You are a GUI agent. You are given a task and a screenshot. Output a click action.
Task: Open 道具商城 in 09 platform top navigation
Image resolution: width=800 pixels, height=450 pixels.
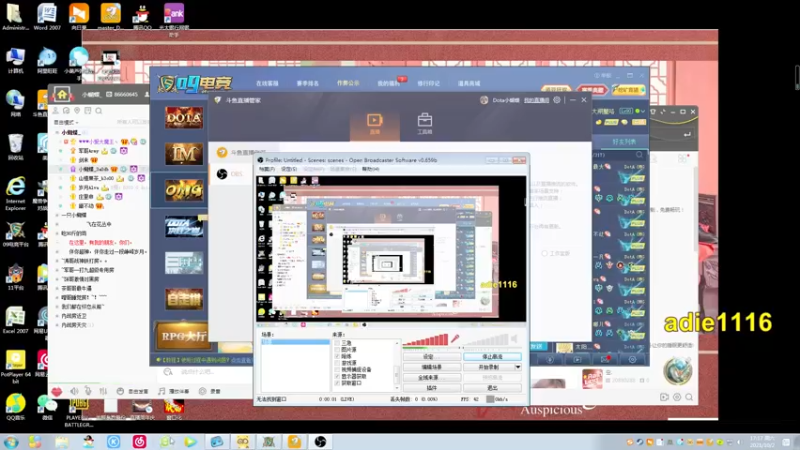coord(468,83)
